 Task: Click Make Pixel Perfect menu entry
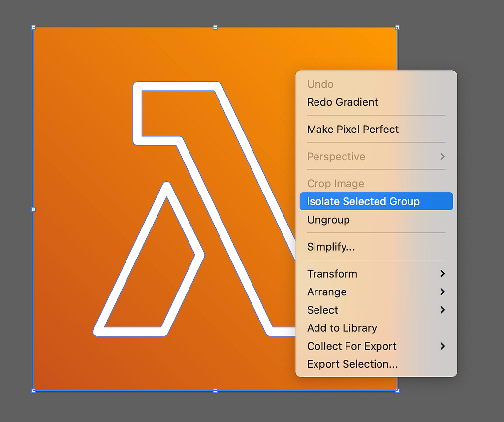pyautogui.click(x=376, y=130)
